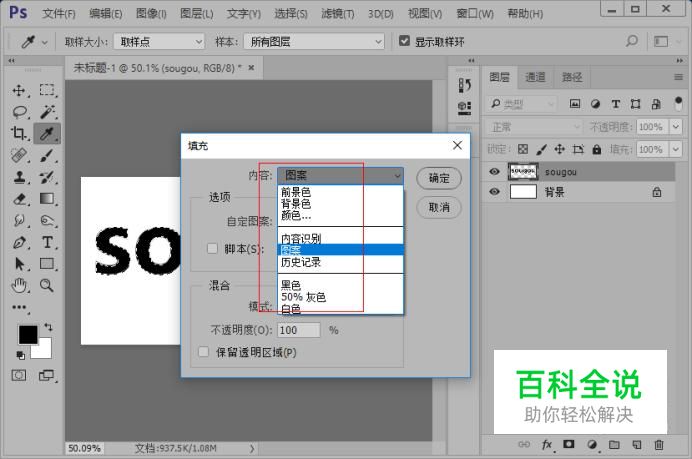692x459 pixels.
Task: Close the 填充 dialog
Action: pyautogui.click(x=457, y=145)
